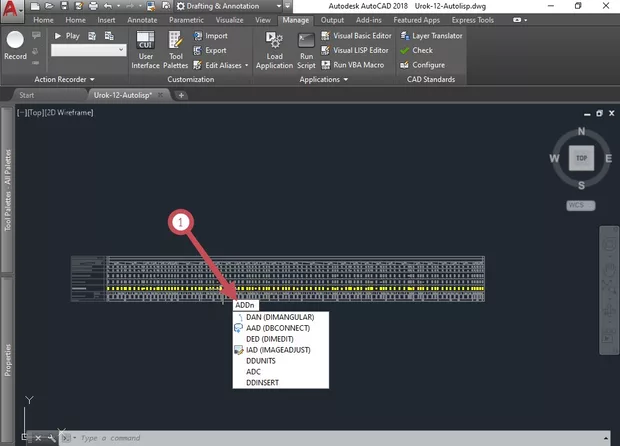Click the Import customization button
Viewport: 620px width, 446px height.
point(209,35)
